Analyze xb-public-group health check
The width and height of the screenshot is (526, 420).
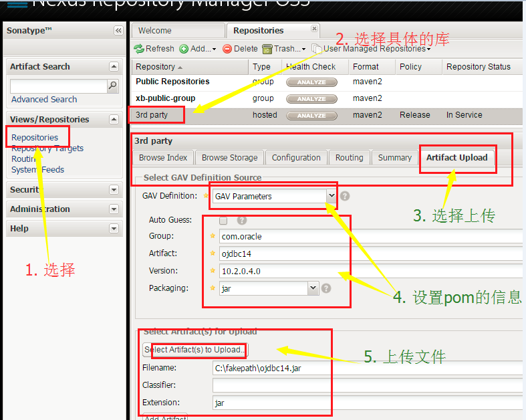click(311, 99)
